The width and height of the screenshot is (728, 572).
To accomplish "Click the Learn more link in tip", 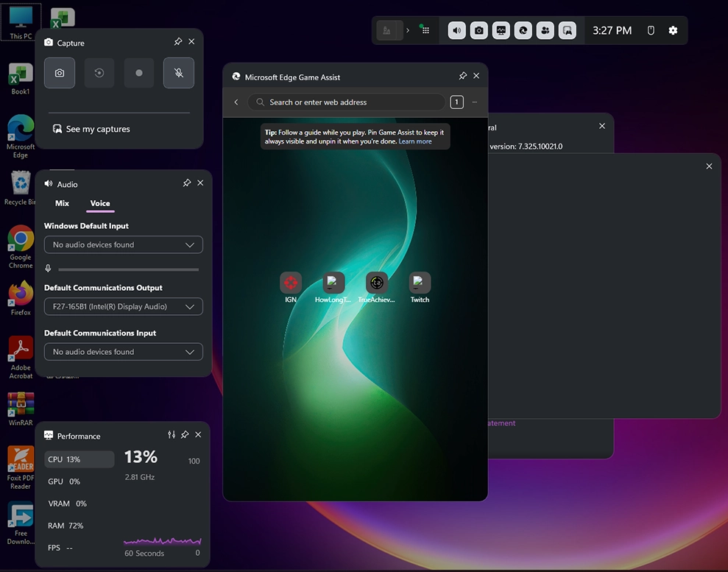I will [415, 141].
